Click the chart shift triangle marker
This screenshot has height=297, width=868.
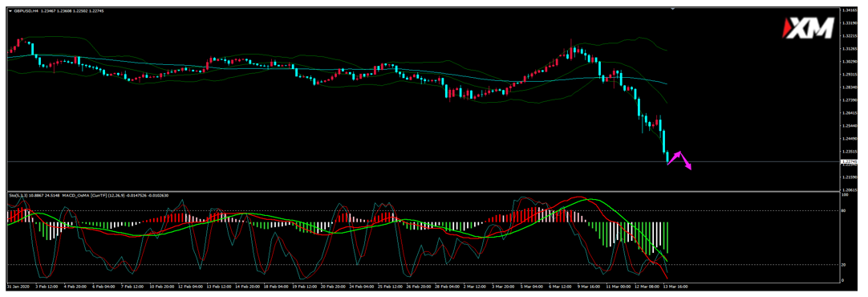[x=672, y=10]
